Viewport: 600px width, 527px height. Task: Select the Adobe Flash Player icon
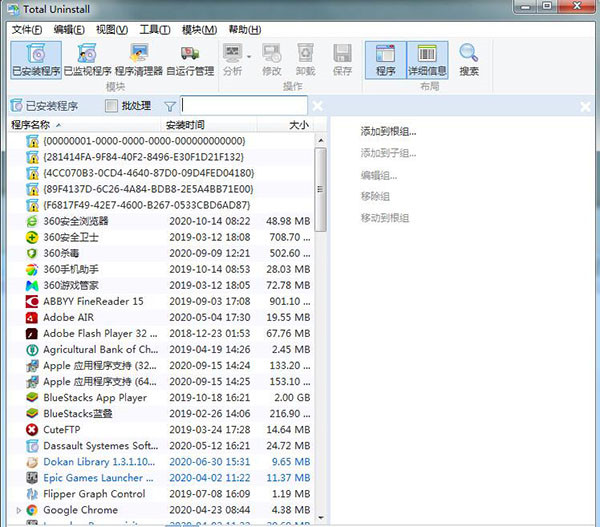coord(32,334)
